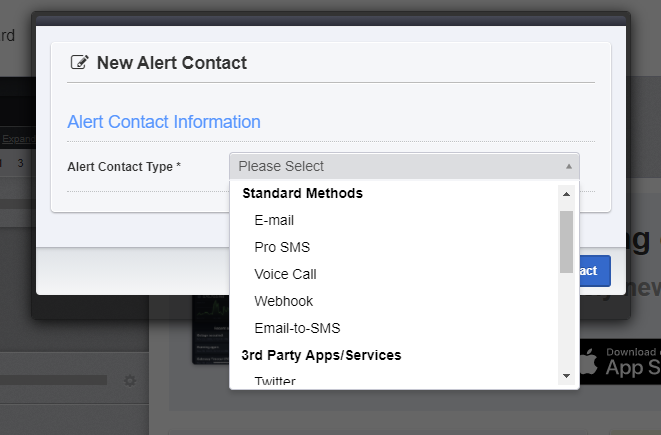The height and width of the screenshot is (435, 661).
Task: Select the Webhook option
Action: pos(284,301)
